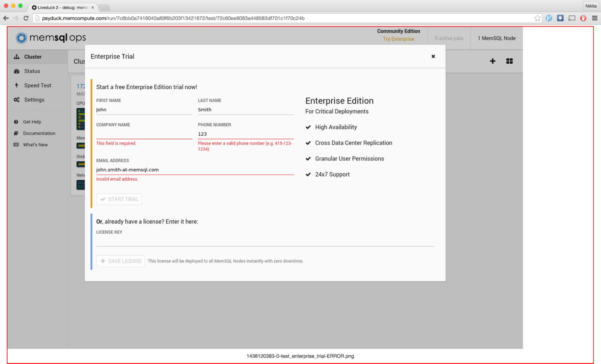Click the License Key input field
Image resolution: width=601 pixels, height=364 pixels.
[x=265, y=241]
